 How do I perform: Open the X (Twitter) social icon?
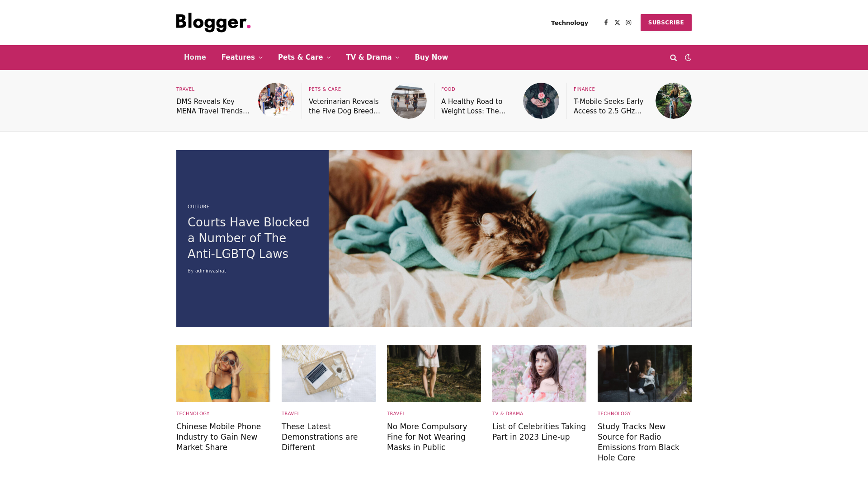coord(617,23)
